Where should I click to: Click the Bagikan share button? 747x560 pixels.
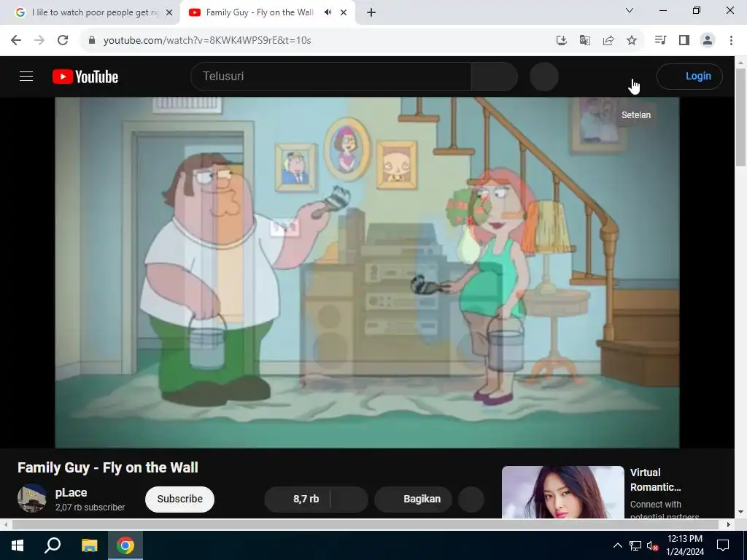click(x=413, y=499)
